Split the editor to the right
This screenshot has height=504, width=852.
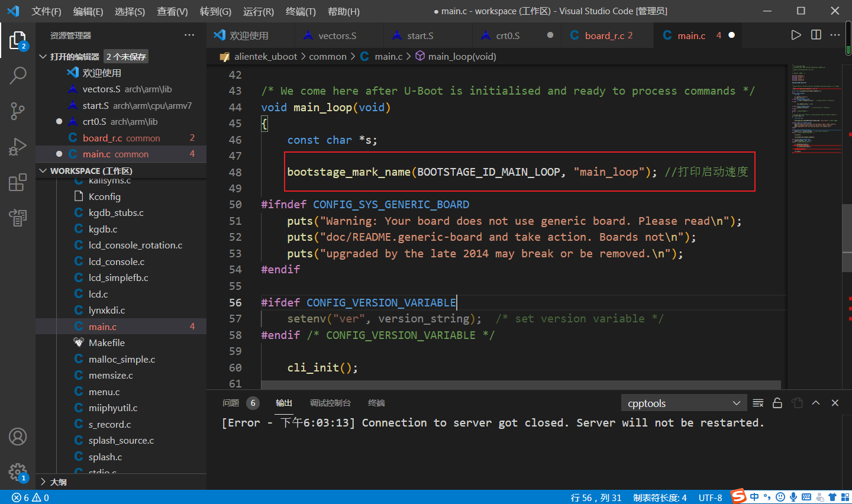816,35
